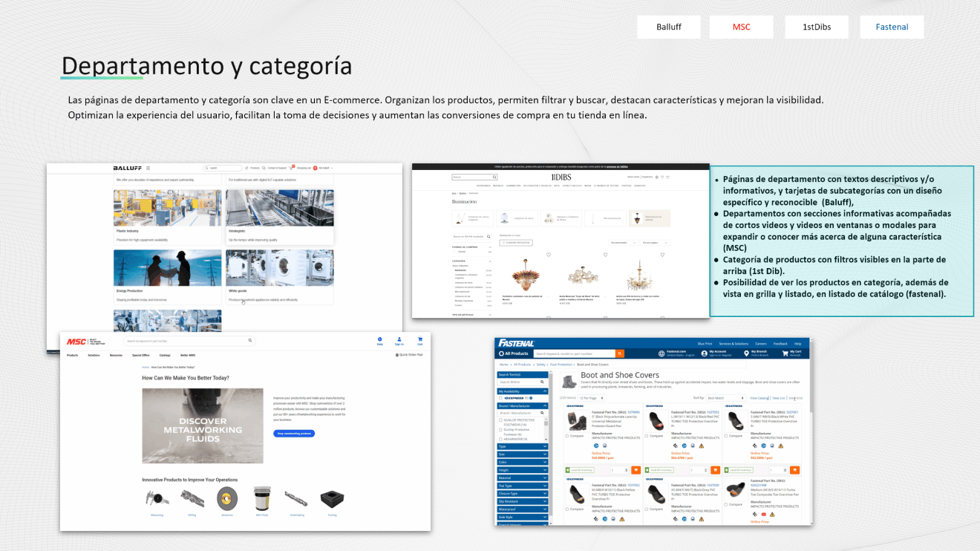Image resolution: width=980 pixels, height=551 pixels.
Task: Check the DUNLOP PROTECTIVE FOOTWEAR brand checkbox
Action: (500, 420)
